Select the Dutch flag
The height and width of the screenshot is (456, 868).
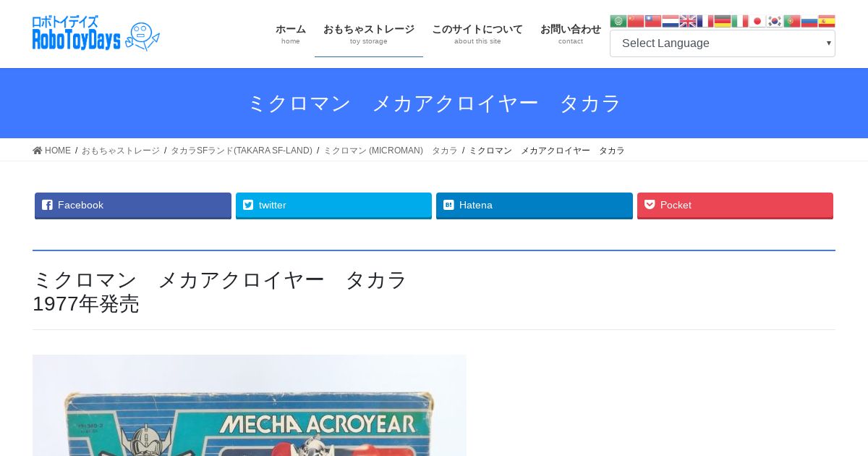click(x=671, y=21)
